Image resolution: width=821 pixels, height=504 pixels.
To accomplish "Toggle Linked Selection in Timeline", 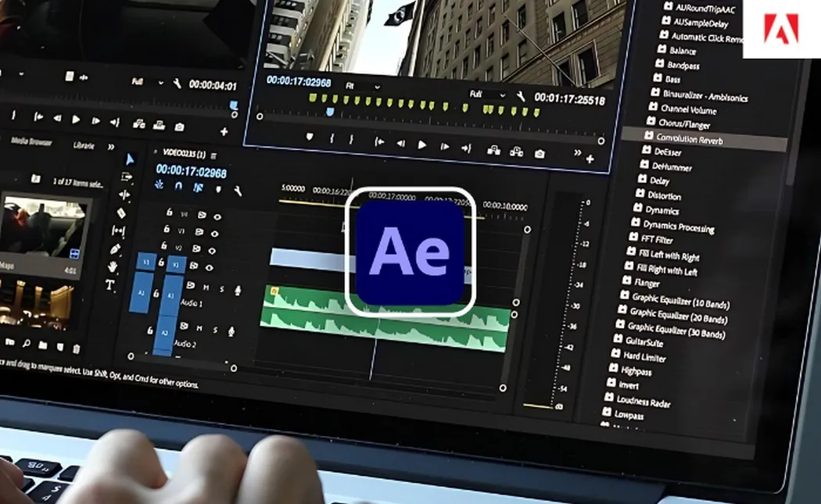I will [x=198, y=188].
